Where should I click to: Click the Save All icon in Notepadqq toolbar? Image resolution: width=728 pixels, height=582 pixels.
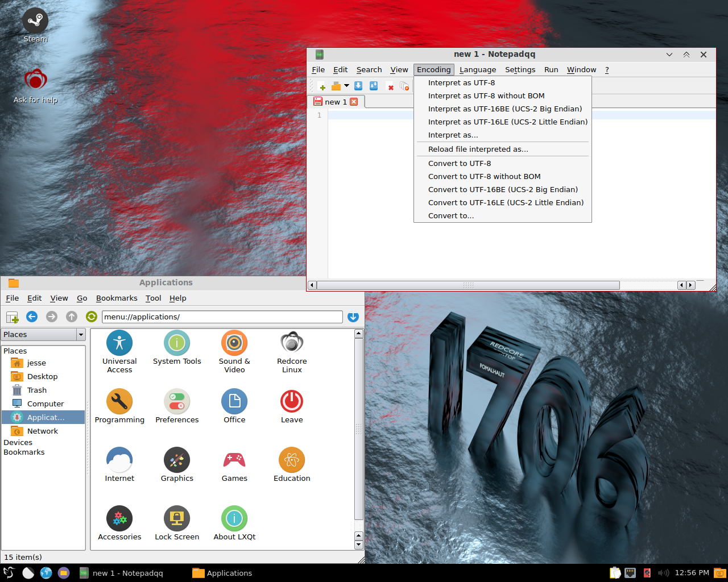click(x=374, y=86)
